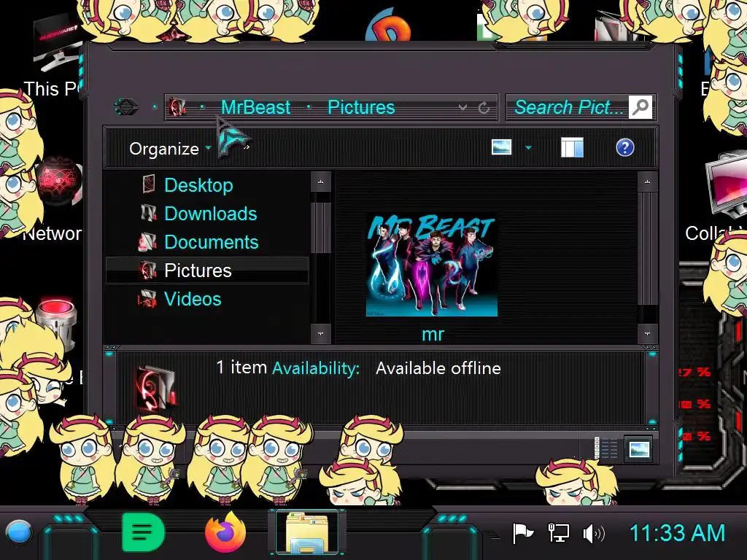Refresh the Pictures folder view
747x560 pixels.
(484, 108)
